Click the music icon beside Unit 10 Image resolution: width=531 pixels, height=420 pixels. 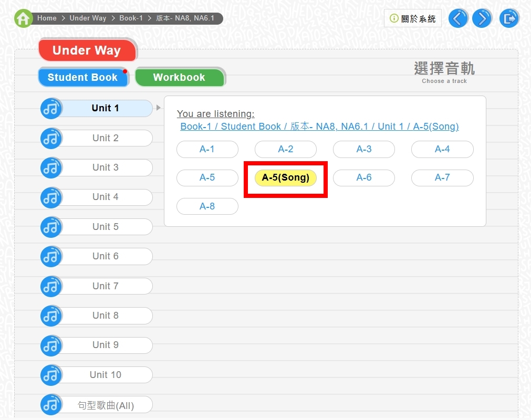(51, 375)
